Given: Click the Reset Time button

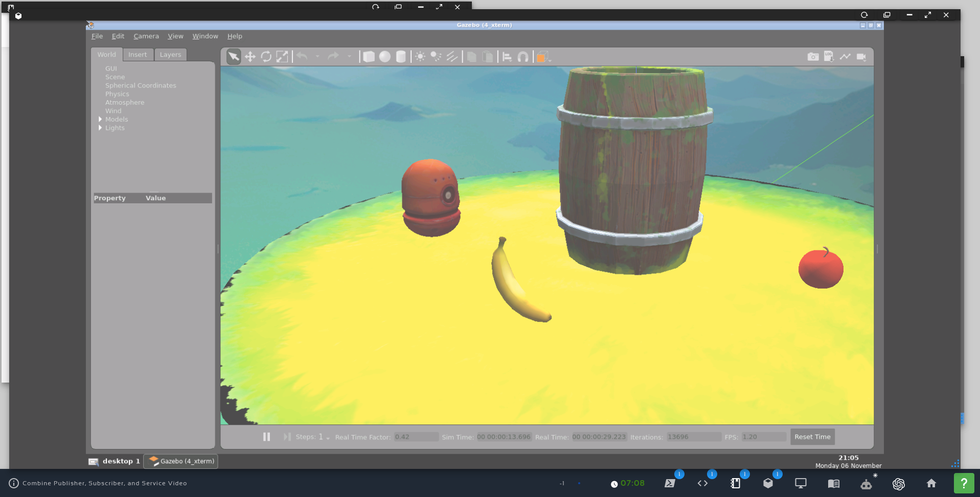Looking at the screenshot, I should 812,437.
